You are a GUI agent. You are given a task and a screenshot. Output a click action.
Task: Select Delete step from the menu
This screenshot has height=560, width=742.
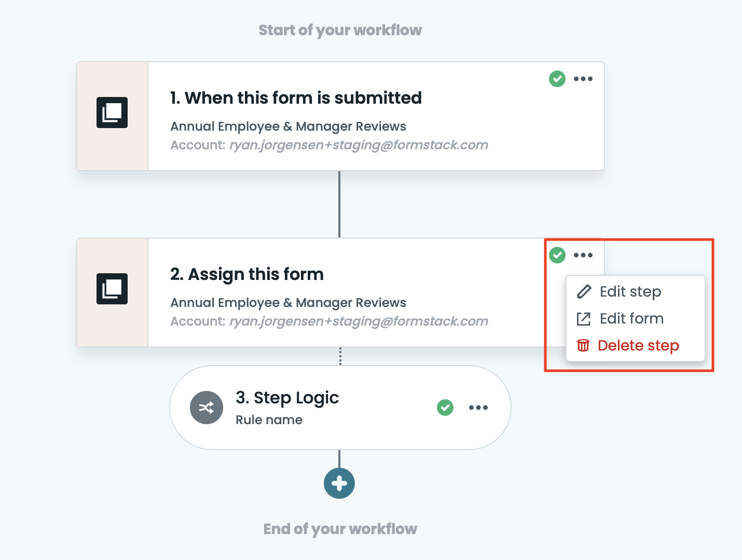[638, 345]
